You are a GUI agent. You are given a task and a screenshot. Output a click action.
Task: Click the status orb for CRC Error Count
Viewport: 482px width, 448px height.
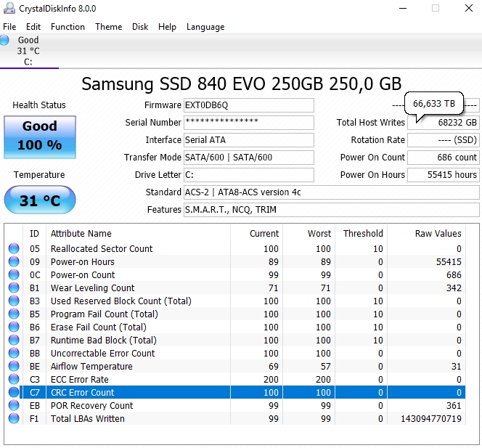click(x=14, y=392)
